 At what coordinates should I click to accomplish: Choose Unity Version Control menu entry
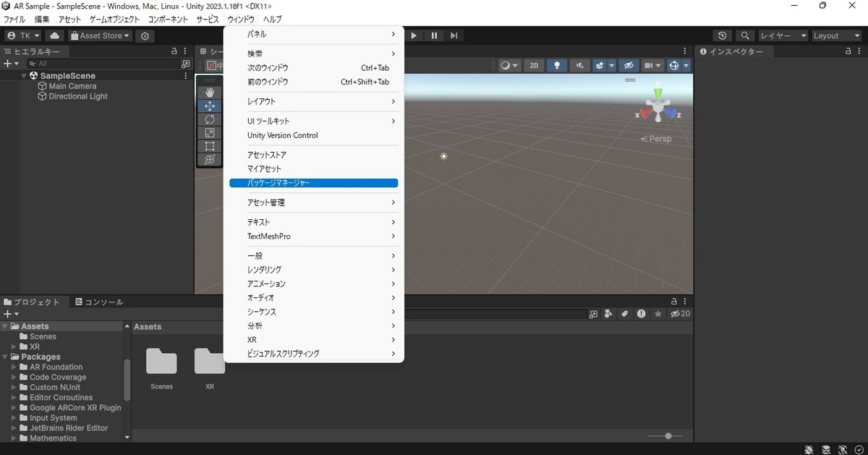pos(313,135)
